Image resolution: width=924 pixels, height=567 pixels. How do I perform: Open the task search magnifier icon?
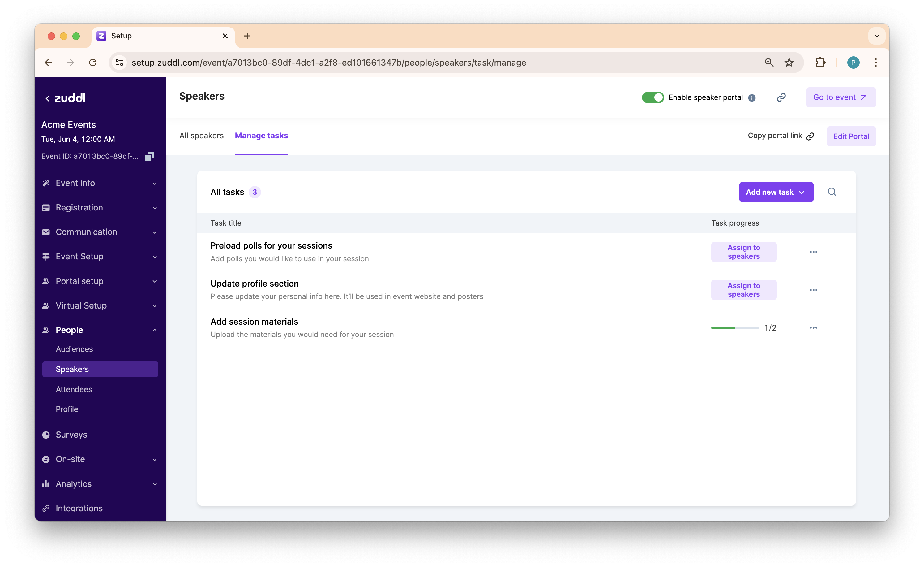tap(832, 192)
